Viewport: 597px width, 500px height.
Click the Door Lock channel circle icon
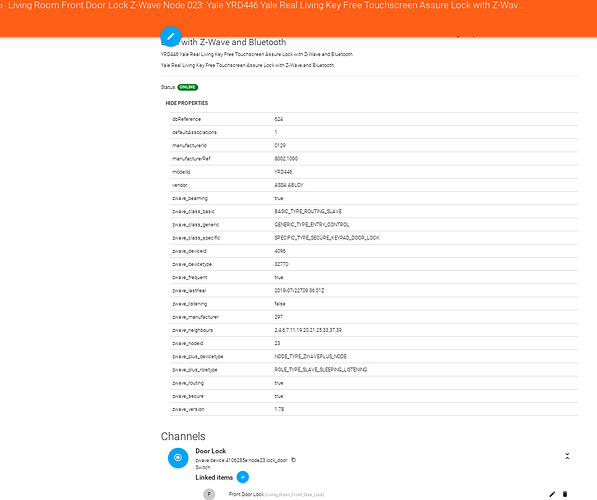click(x=178, y=458)
